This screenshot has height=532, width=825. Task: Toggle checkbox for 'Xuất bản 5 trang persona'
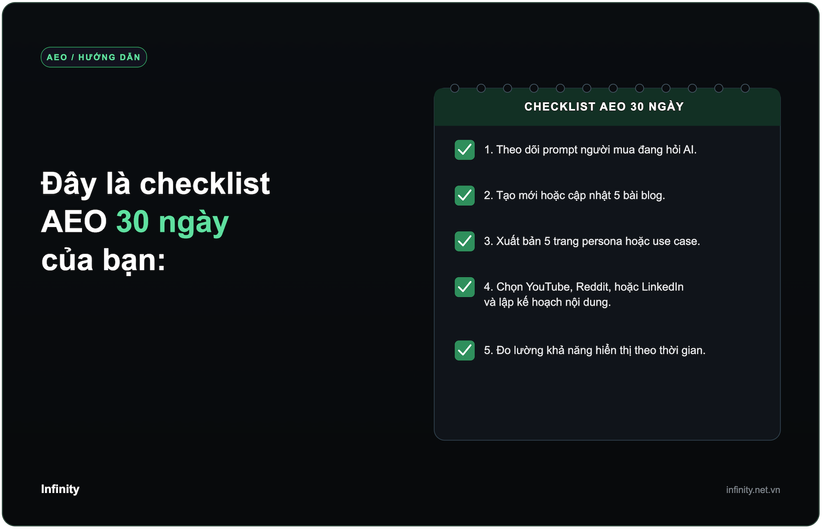point(465,242)
